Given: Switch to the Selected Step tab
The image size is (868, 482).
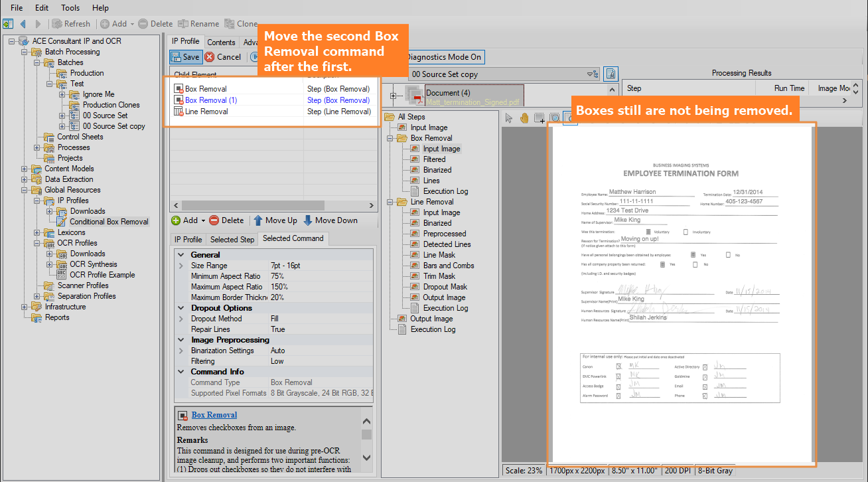Looking at the screenshot, I should pos(232,240).
